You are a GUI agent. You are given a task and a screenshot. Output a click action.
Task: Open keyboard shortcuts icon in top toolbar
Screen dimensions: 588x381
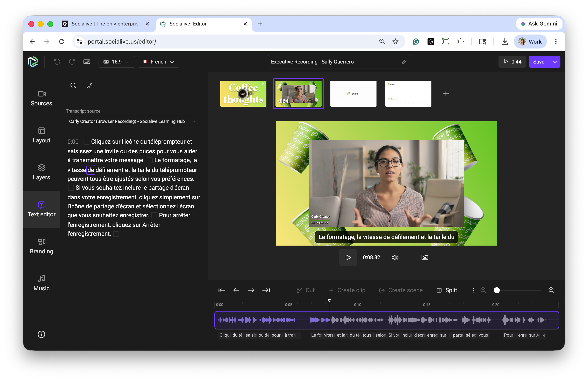tap(87, 62)
